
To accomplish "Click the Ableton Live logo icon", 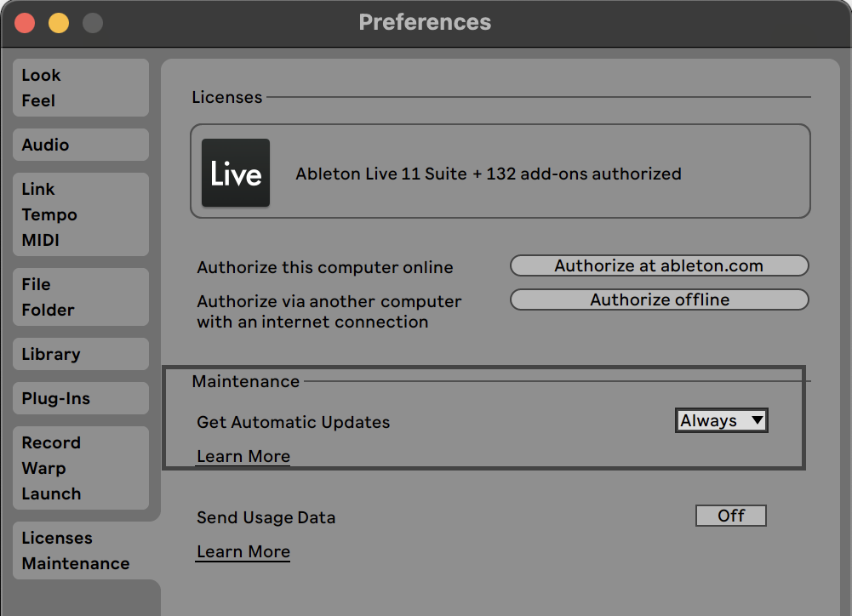I will [235, 173].
